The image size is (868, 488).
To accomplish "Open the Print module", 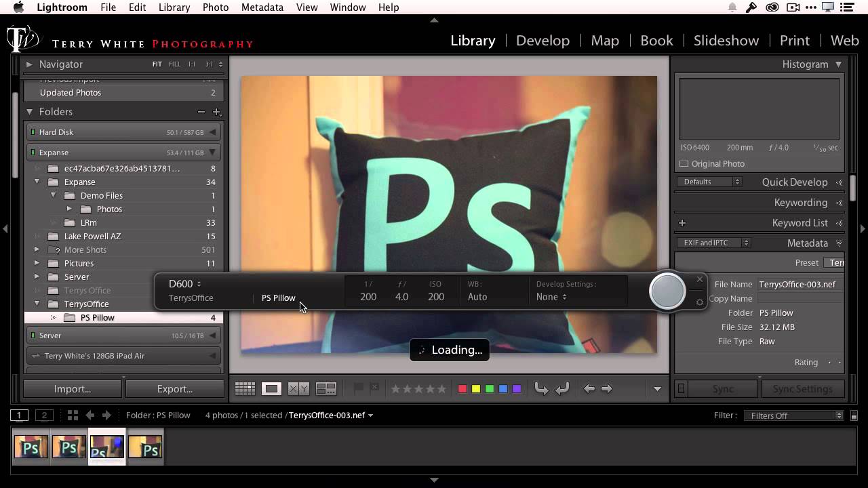I will pyautogui.click(x=794, y=41).
